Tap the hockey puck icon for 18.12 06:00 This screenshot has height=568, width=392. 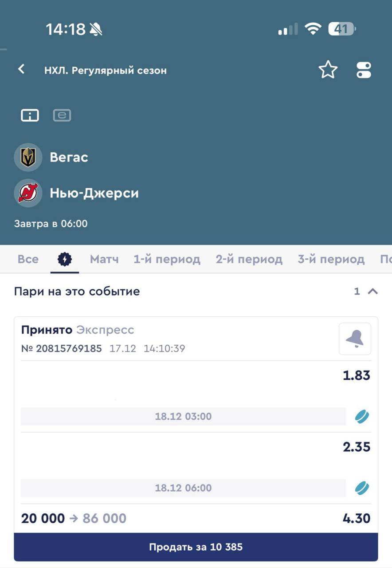point(362,488)
